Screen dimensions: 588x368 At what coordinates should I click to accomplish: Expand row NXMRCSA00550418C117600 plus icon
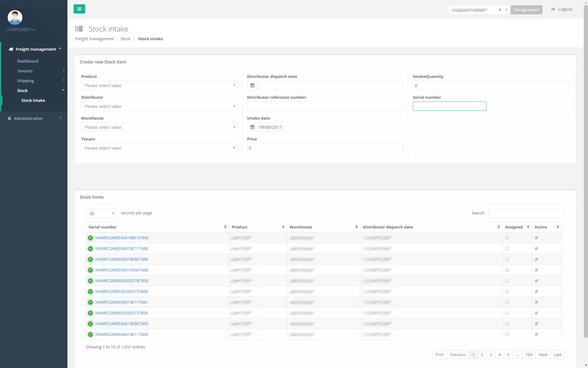91,249
